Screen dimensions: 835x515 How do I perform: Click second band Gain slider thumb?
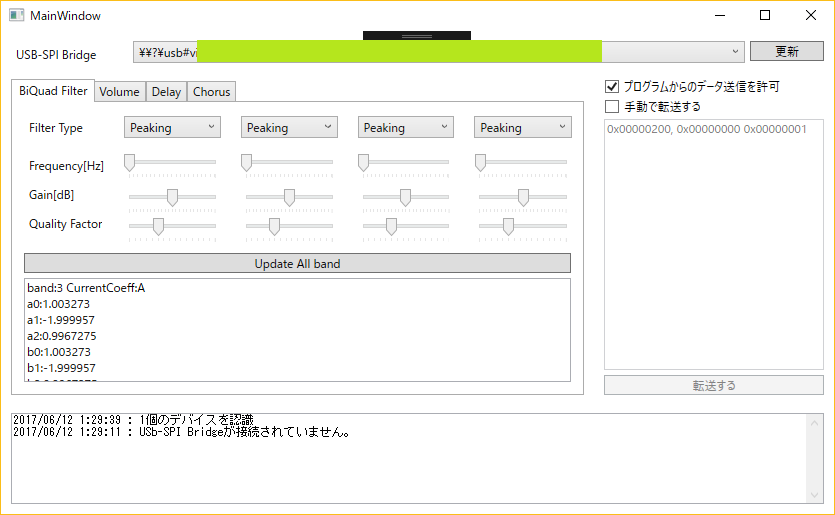(x=289, y=197)
